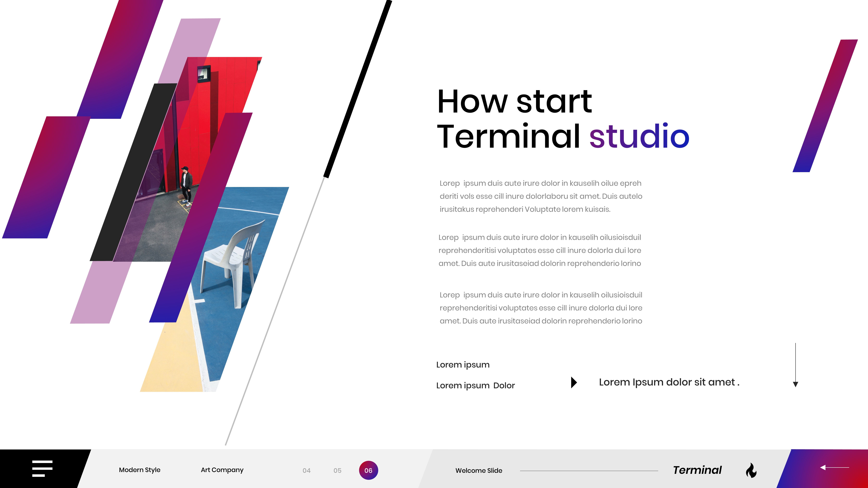
Task: Click the Terminal brand text
Action: pos(697,470)
